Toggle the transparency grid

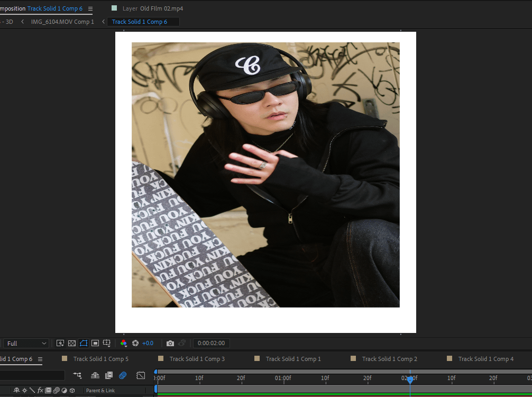(x=72, y=343)
